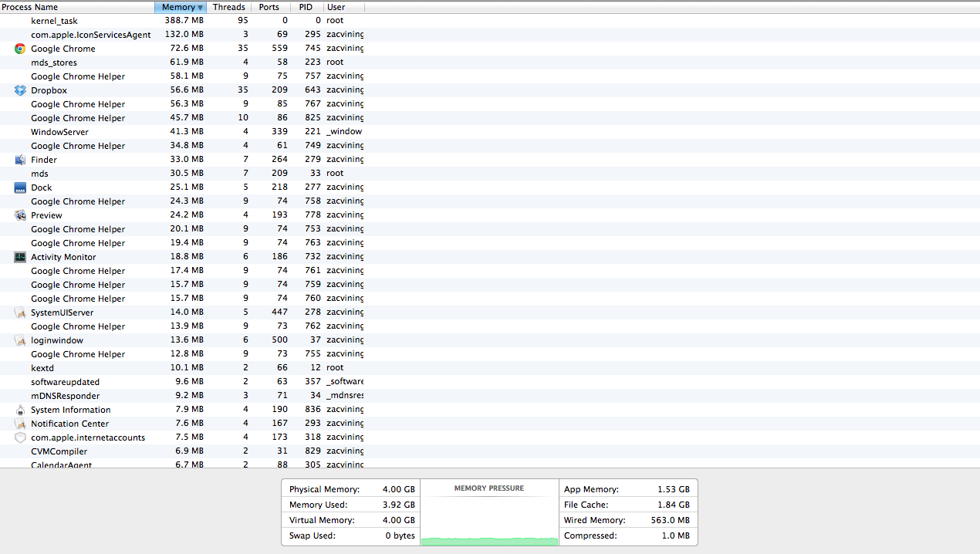Click the 56.6 MB Dropbox memory value
Image resolution: width=980 pixels, height=554 pixels.
click(x=186, y=90)
